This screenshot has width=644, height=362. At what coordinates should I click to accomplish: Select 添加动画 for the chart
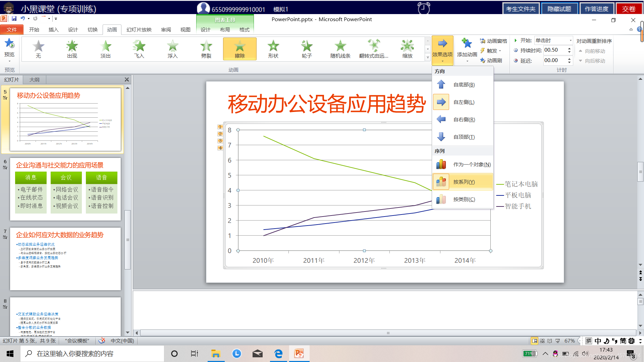[466, 49]
